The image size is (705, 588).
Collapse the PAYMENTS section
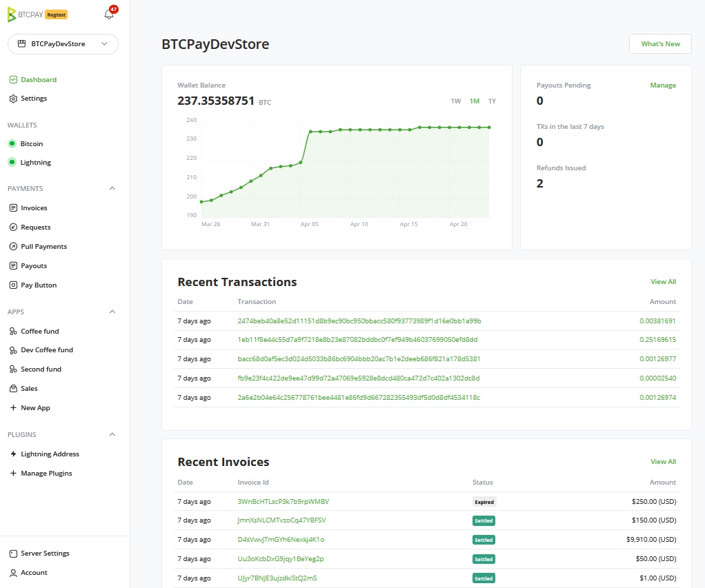[112, 188]
